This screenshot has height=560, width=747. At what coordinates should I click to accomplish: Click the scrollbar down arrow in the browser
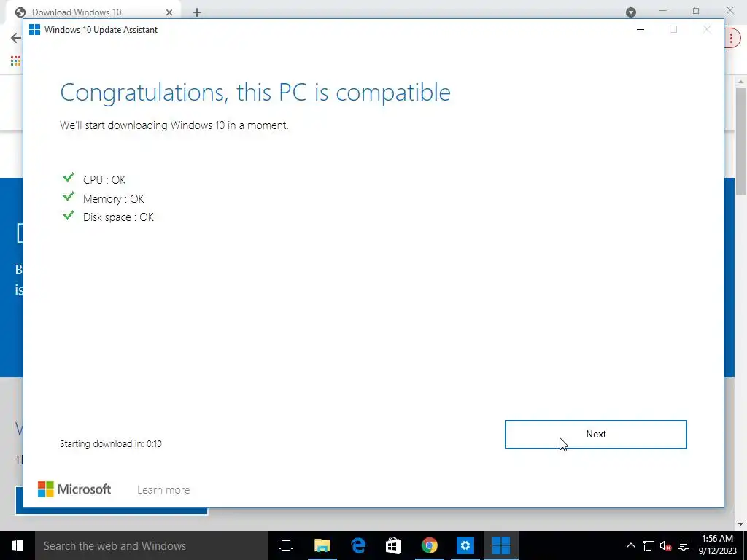(x=741, y=524)
